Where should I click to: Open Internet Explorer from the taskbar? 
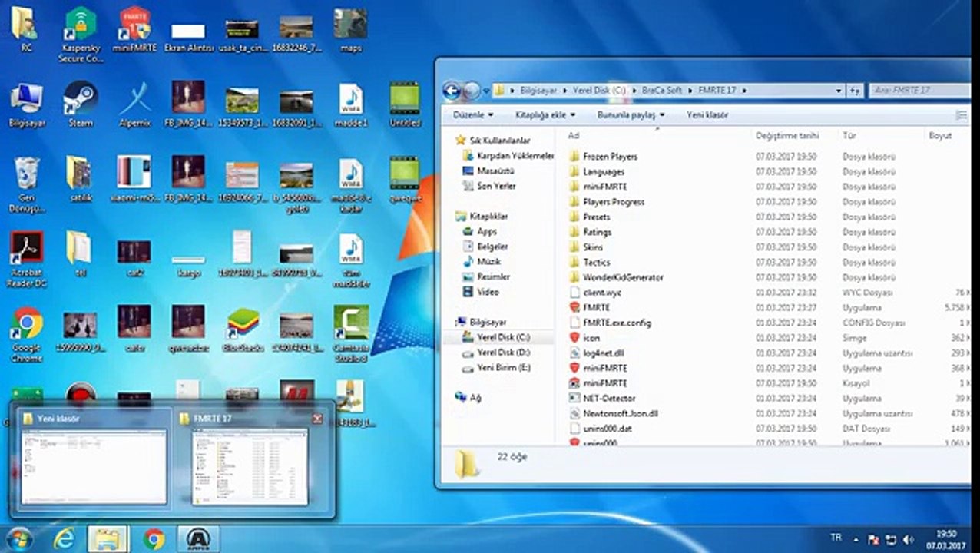[x=65, y=539]
